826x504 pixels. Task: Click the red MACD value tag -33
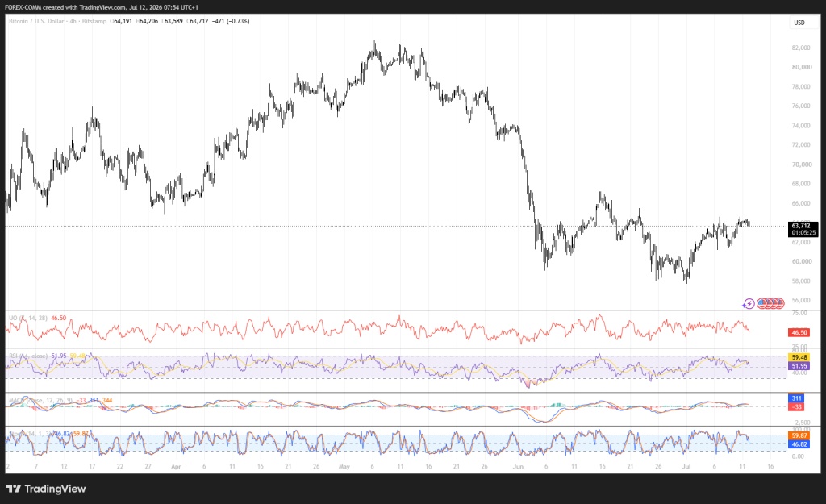[796, 406]
